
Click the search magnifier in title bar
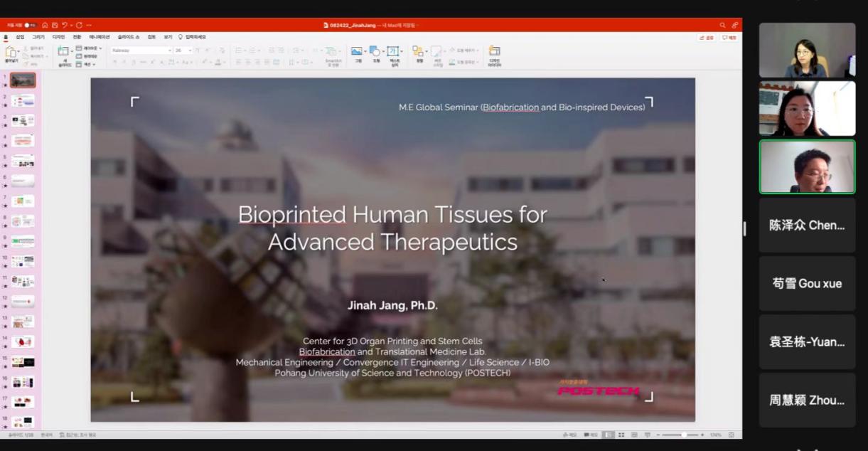pos(722,25)
